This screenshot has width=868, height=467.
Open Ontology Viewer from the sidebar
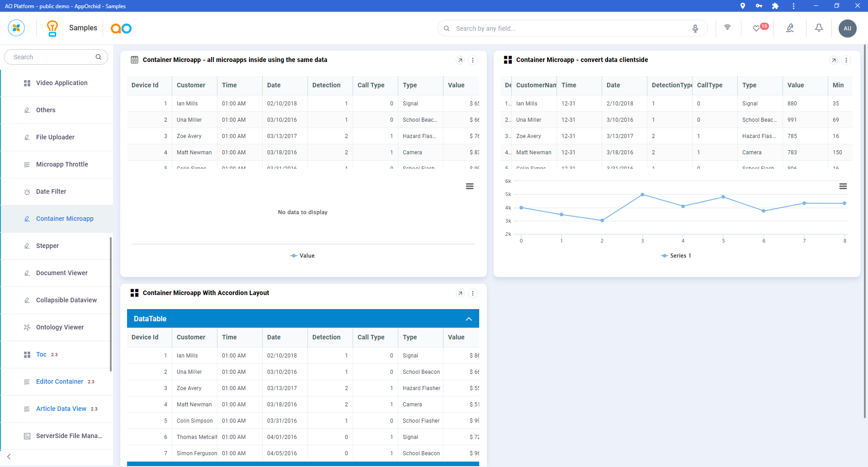[60, 327]
